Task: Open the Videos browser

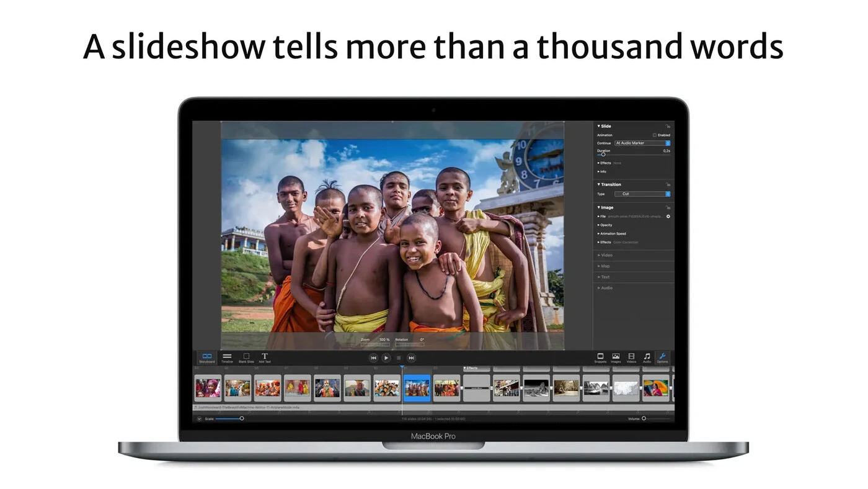Action: (631, 358)
